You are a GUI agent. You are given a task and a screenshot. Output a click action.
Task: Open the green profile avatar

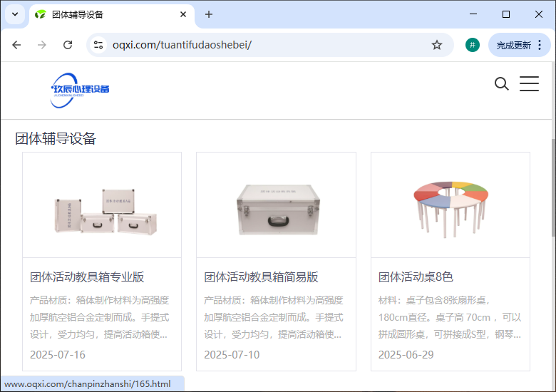tap(473, 45)
